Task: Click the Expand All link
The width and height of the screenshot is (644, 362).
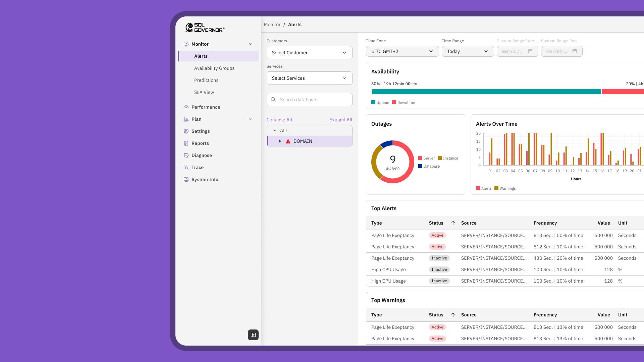Action: click(x=340, y=120)
